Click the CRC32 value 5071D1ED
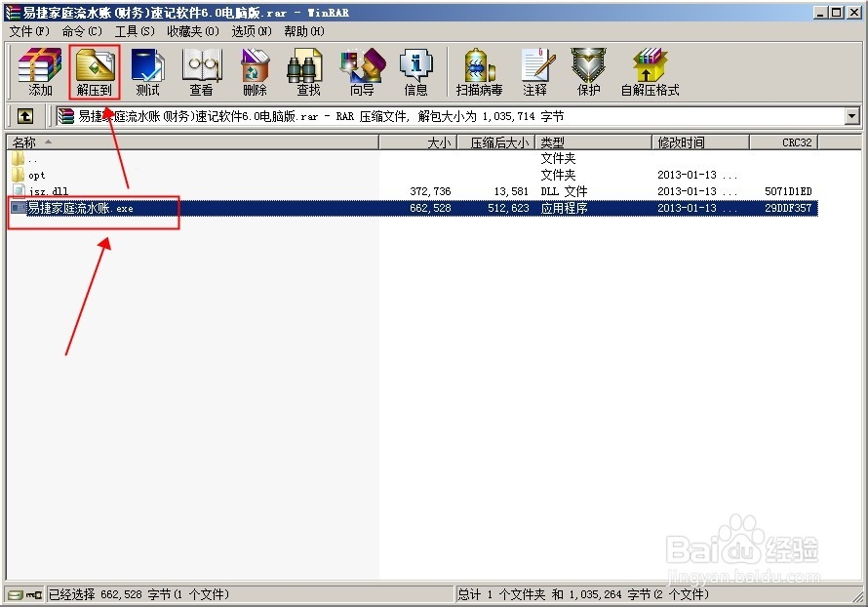Viewport: 868px width, 607px height. (x=788, y=191)
